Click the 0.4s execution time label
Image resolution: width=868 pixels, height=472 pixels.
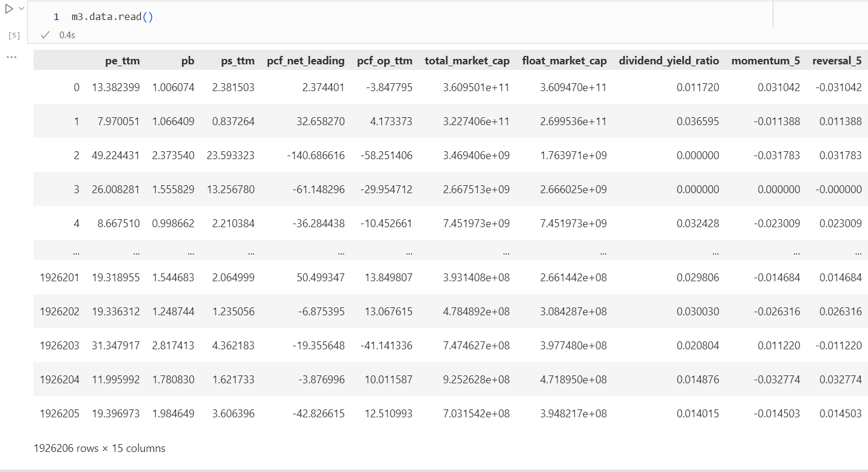pyautogui.click(x=67, y=35)
